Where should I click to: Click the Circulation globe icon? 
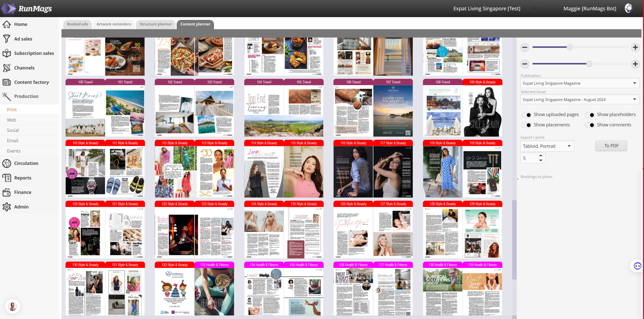point(7,163)
